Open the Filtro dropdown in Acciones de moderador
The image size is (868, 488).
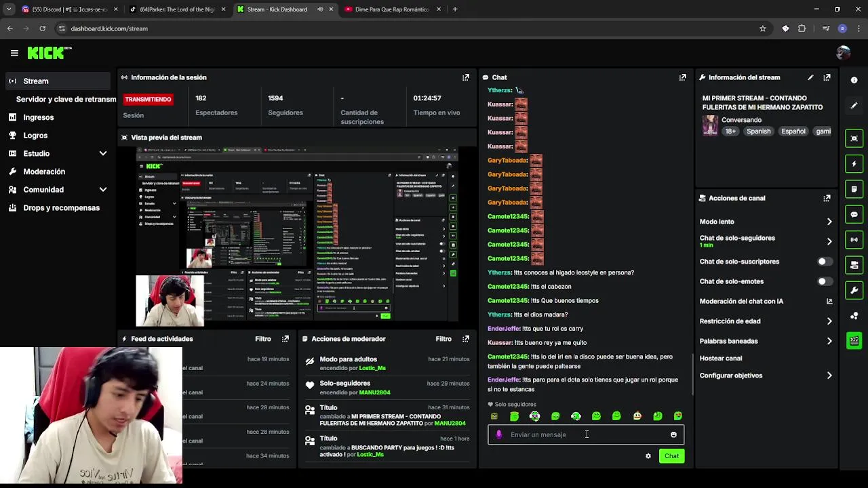point(443,339)
